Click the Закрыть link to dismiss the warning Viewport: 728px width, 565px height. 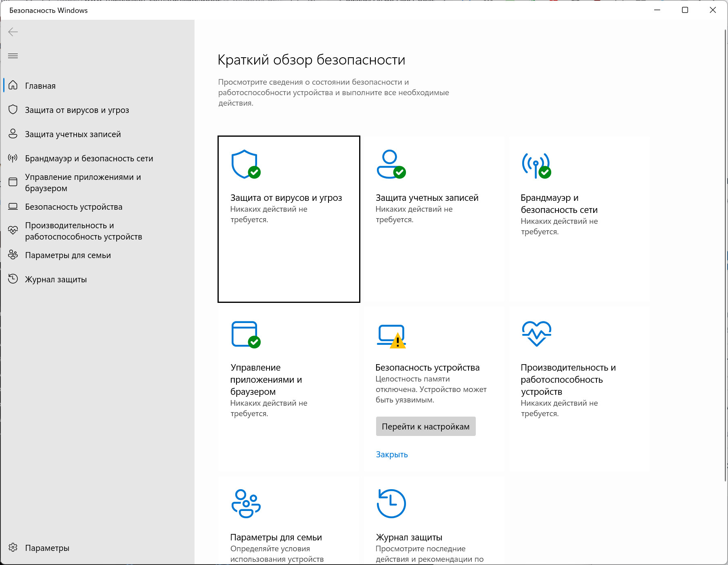392,455
